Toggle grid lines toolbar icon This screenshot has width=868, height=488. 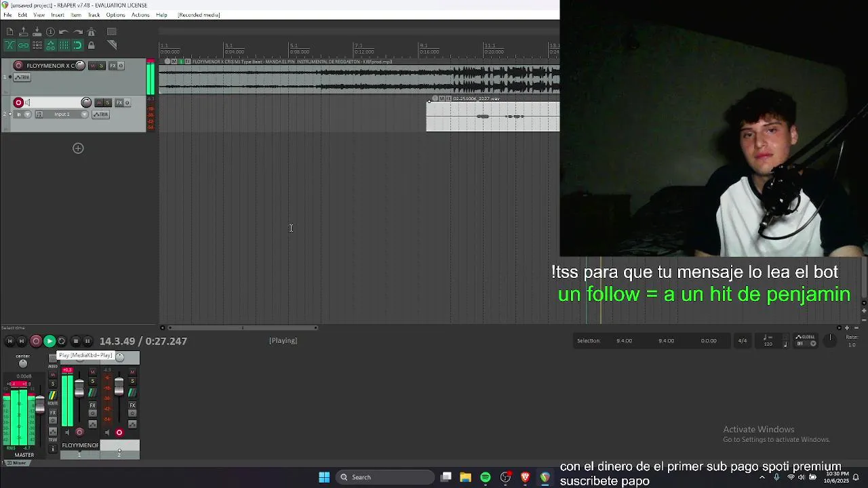pyautogui.click(x=64, y=45)
